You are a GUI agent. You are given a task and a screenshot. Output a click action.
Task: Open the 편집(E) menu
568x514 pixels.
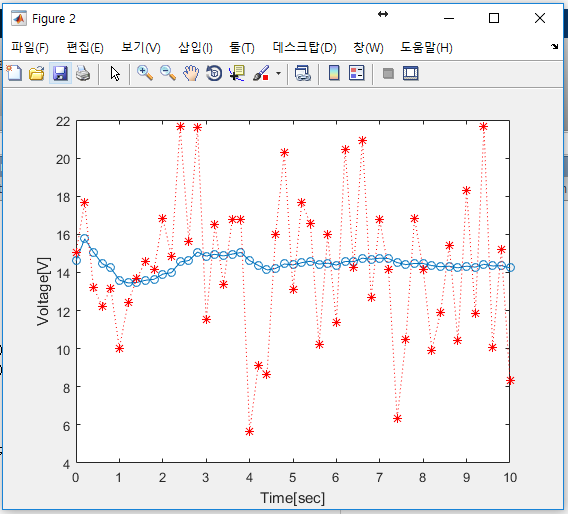85,47
